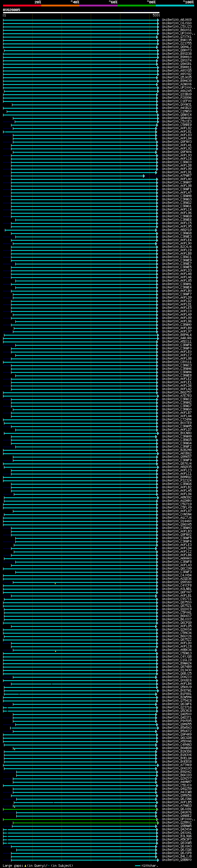Choose the UniRef100_Q5JKU5 hit
197x868 pixels.
tap(177, 78)
